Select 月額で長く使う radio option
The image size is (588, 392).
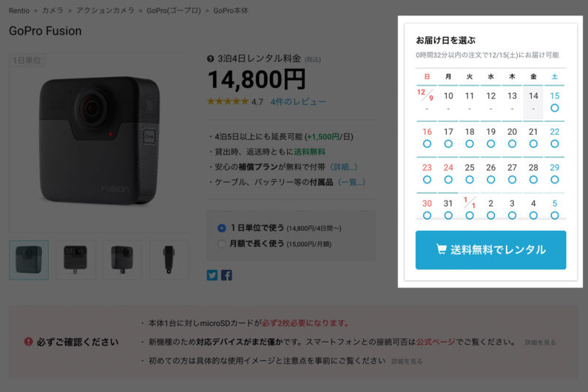[x=222, y=244]
